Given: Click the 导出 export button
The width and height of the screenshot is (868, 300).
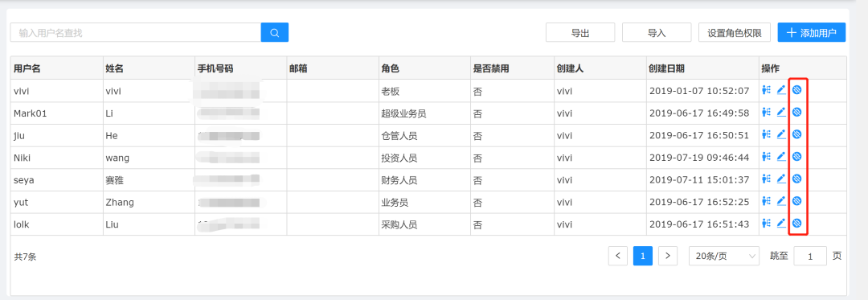Looking at the screenshot, I should (580, 33).
